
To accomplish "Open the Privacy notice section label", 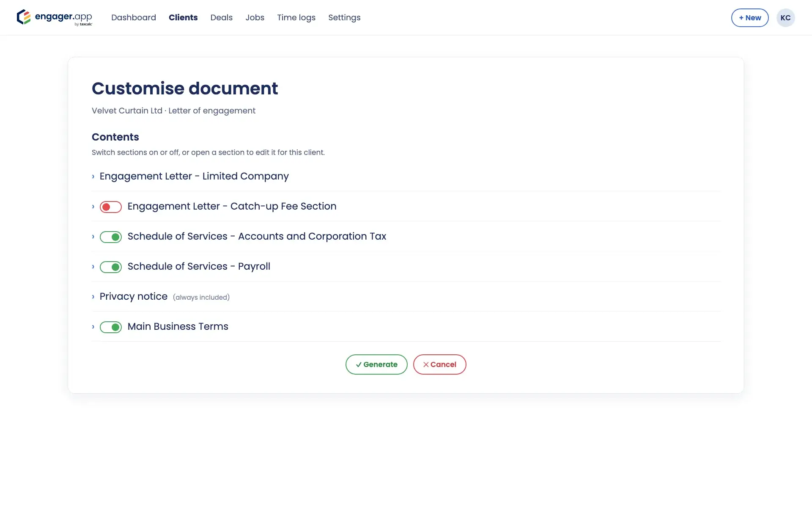I will pyautogui.click(x=134, y=296).
